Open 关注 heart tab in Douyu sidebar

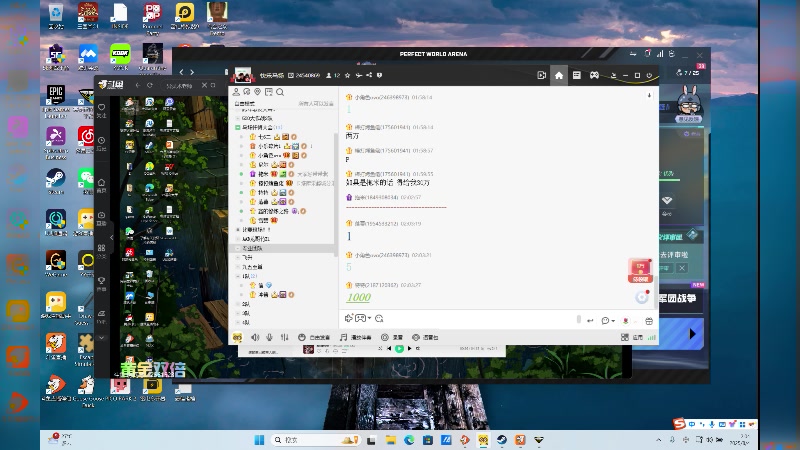pos(102,111)
